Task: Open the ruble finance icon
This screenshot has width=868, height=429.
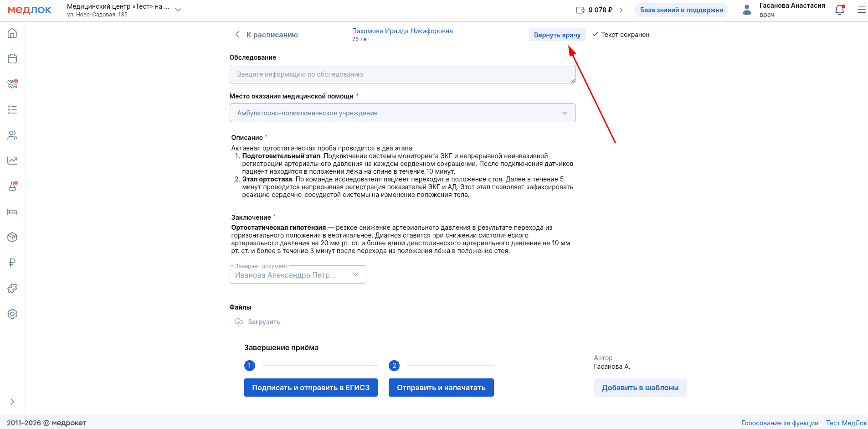Action: click(x=12, y=263)
